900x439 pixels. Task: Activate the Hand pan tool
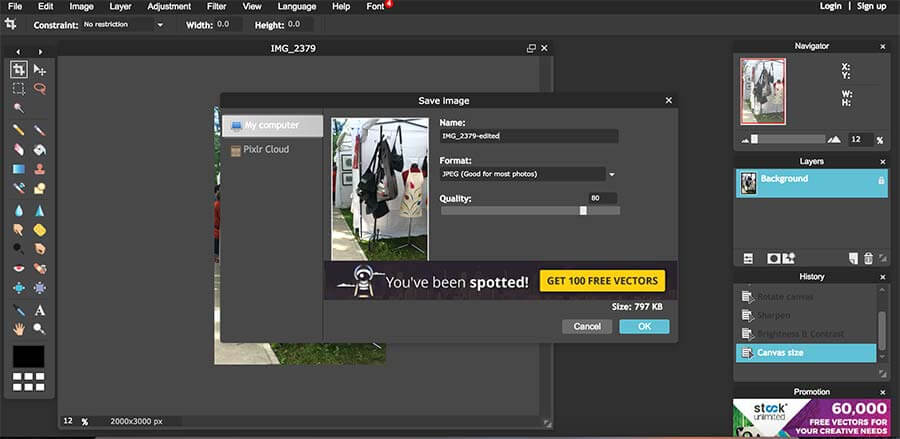click(x=19, y=329)
